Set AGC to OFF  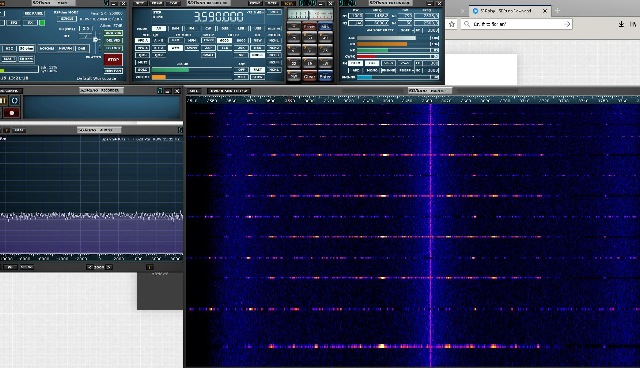coord(241,70)
